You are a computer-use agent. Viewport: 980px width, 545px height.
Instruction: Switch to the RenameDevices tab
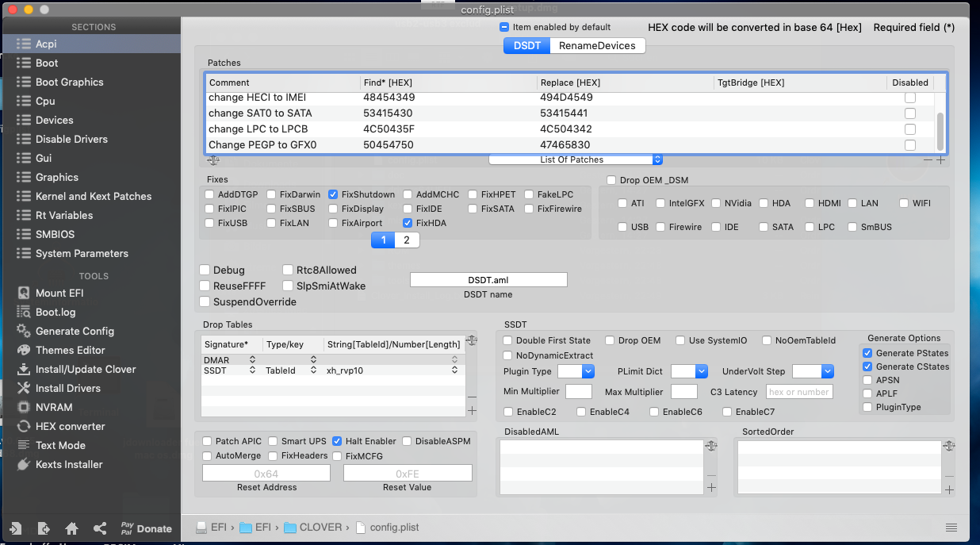coord(597,46)
